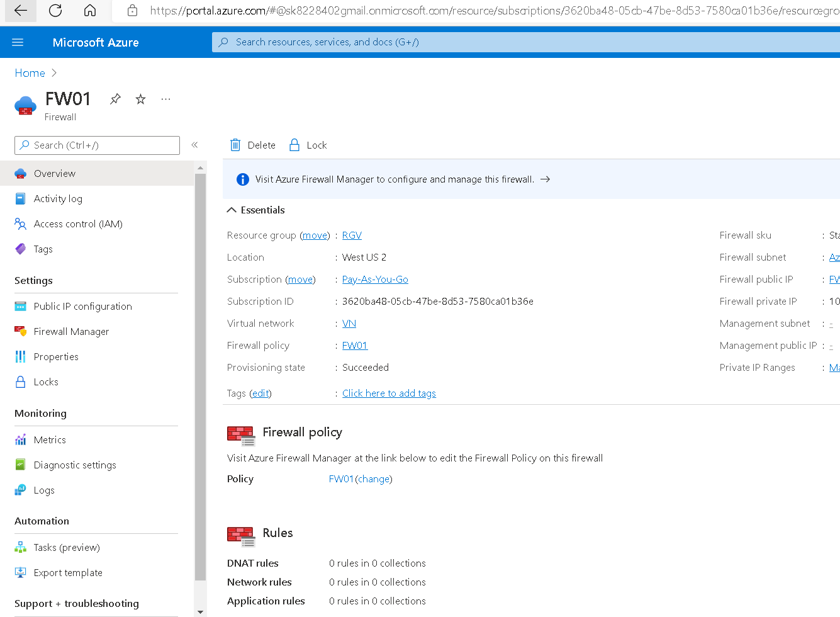The image size is (840, 617).
Task: Click move link next to Resource group
Action: coord(315,235)
